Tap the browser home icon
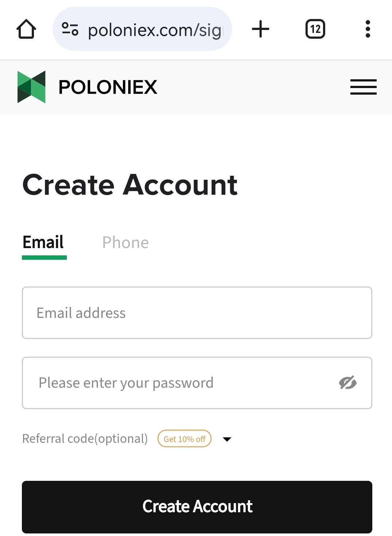This screenshot has width=392, height=536. click(26, 29)
